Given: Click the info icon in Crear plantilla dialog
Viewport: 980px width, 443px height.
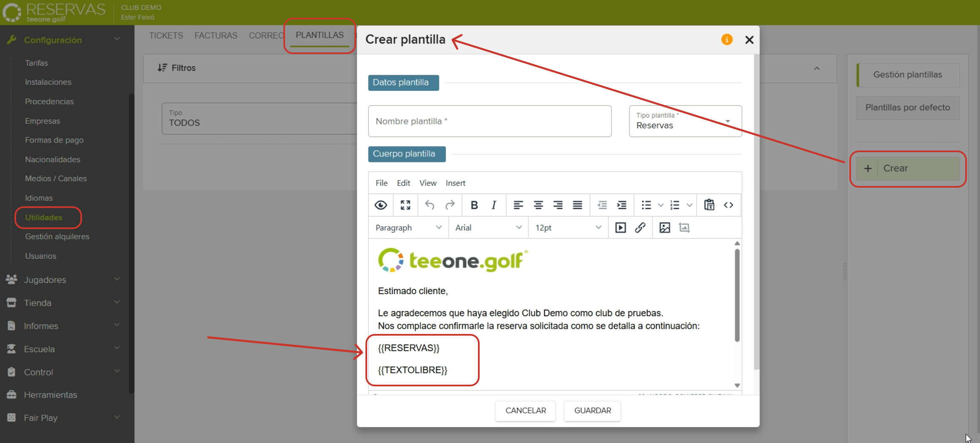Looking at the screenshot, I should point(727,39).
